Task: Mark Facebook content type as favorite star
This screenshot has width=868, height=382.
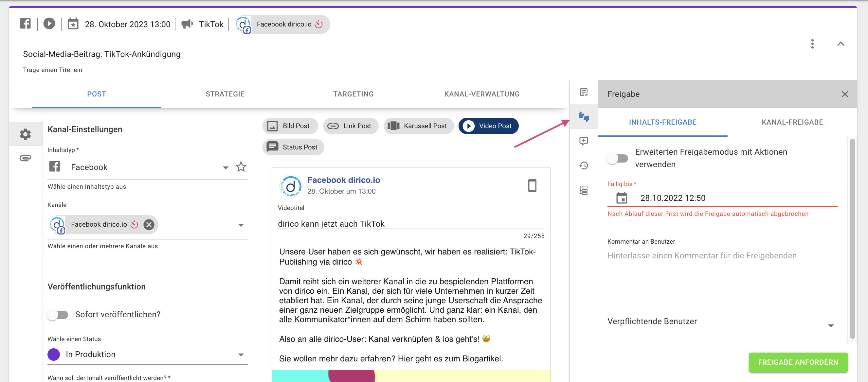Action: tap(241, 166)
